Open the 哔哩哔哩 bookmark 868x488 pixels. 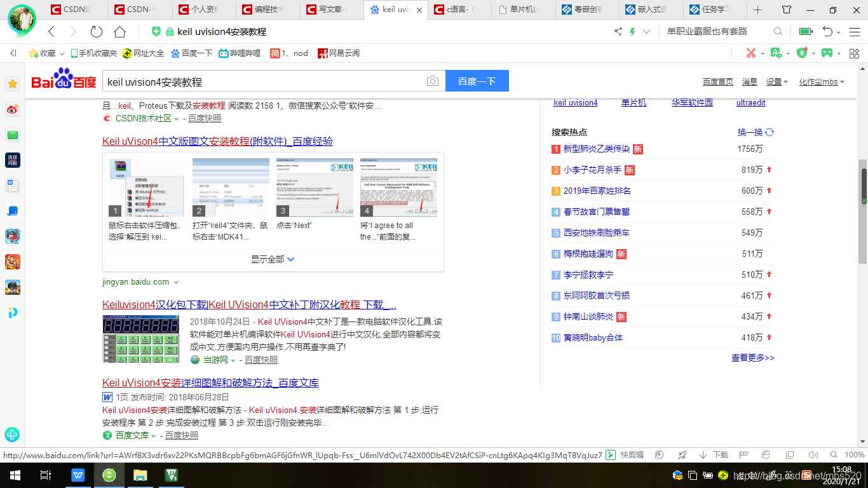point(240,53)
